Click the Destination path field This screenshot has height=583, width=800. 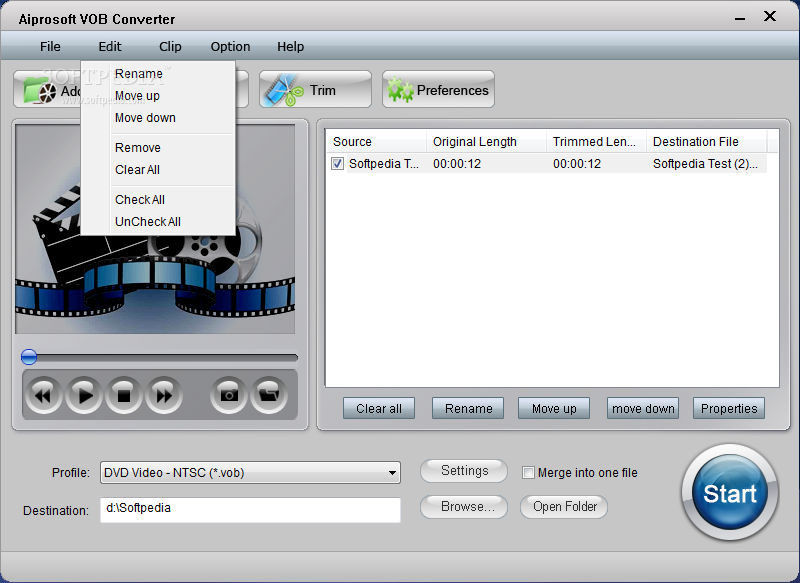pyautogui.click(x=251, y=510)
